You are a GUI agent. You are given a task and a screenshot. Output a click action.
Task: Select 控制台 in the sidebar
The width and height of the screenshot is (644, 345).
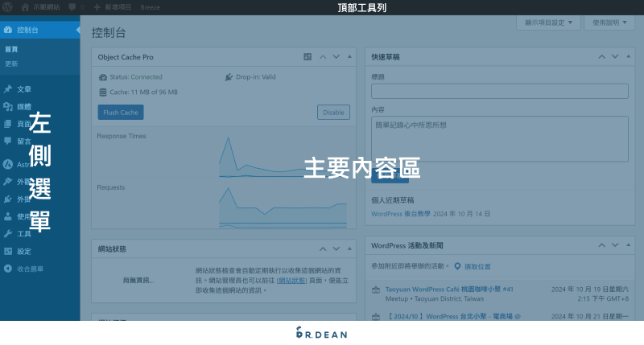click(39, 30)
